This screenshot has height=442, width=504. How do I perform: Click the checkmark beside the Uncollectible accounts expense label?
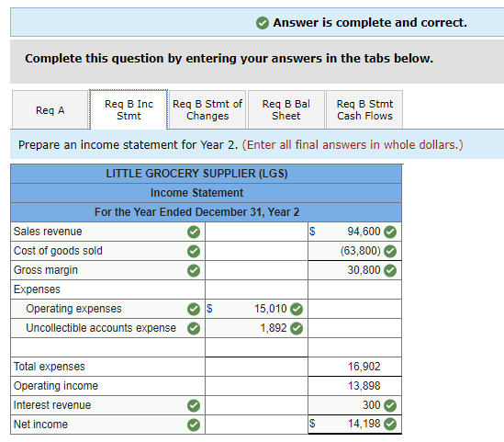194,328
